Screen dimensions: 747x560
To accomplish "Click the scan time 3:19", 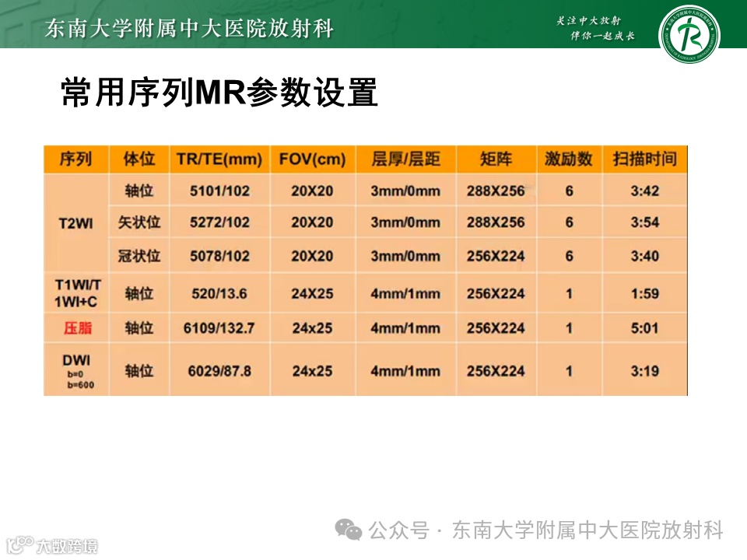I will pos(645,371).
